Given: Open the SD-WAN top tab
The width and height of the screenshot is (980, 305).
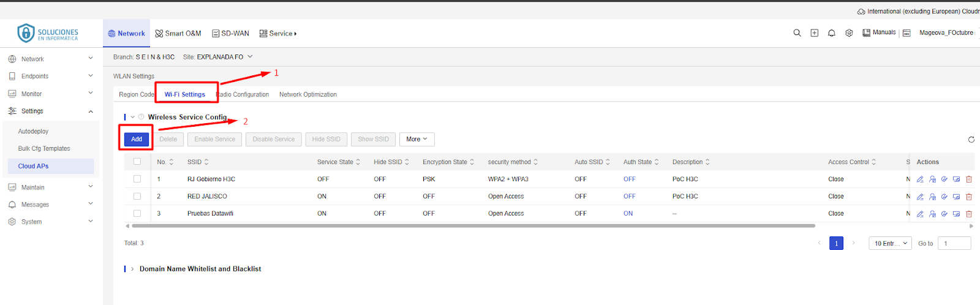Looking at the screenshot, I should click(x=230, y=34).
